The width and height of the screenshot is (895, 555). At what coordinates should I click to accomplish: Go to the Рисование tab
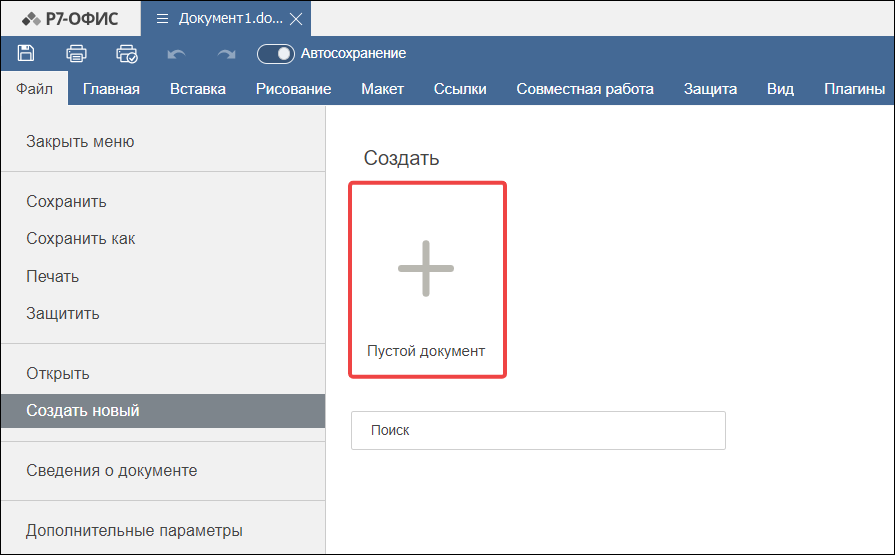(293, 89)
